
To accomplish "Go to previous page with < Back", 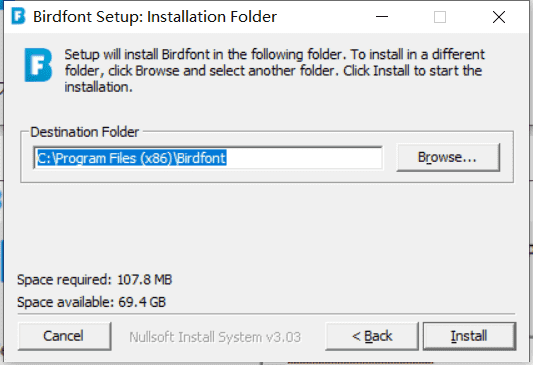I will (x=372, y=336).
